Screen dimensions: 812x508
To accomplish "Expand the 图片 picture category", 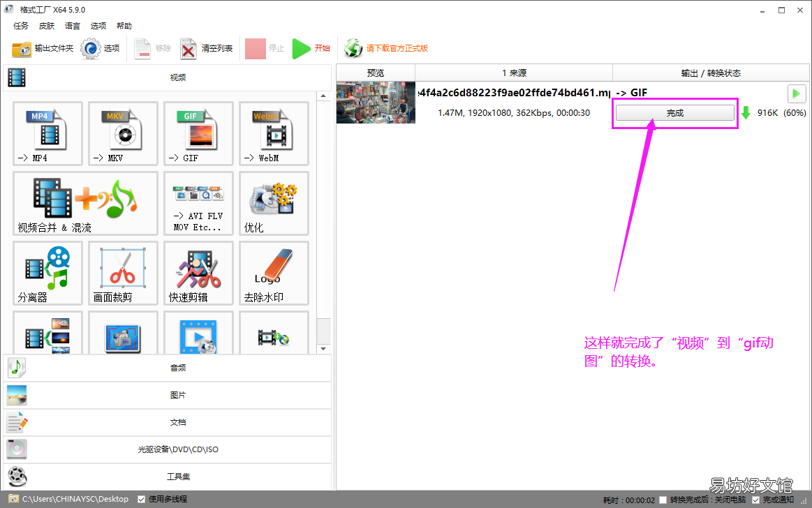I will 168,395.
